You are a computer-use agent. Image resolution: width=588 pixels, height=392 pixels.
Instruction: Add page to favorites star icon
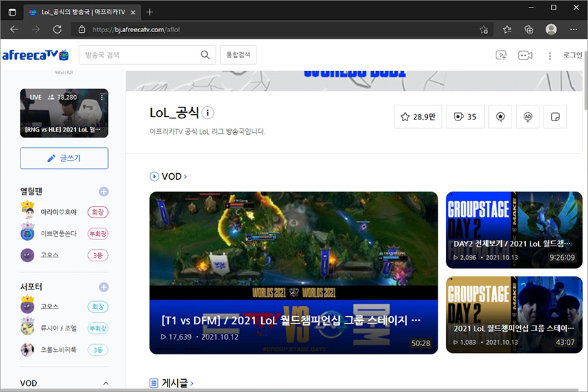point(484,29)
